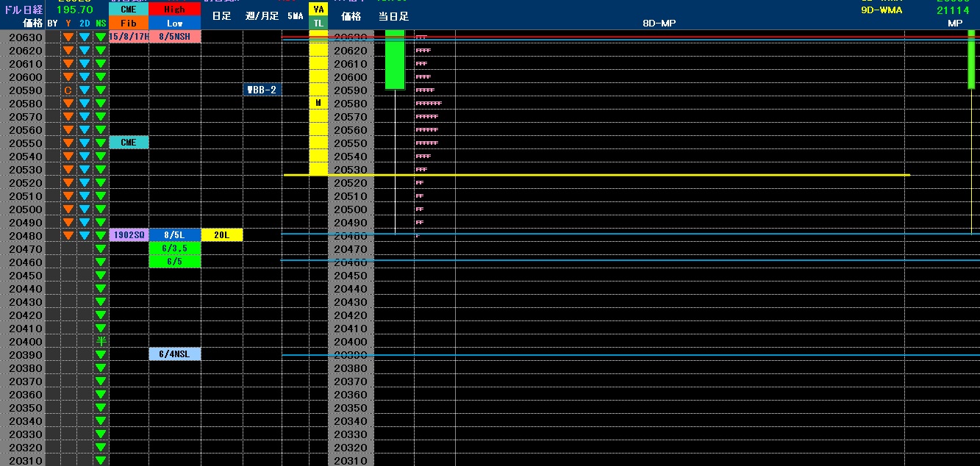Click the cyan CME header cell
The height and width of the screenshot is (466, 980).
129,10
